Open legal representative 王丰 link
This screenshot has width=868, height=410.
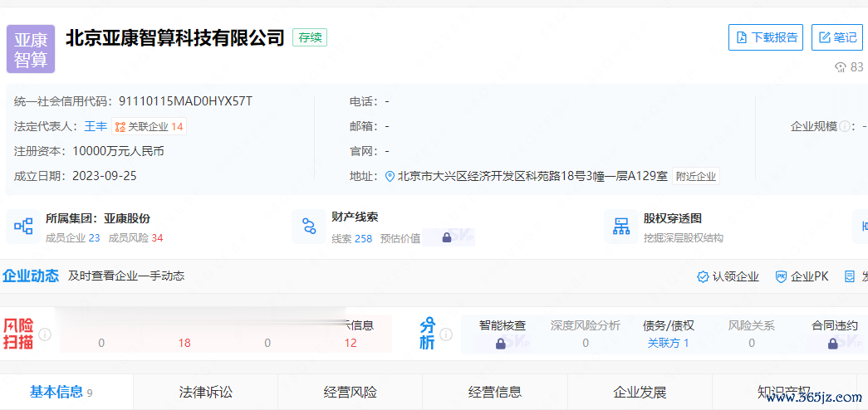[x=96, y=126]
